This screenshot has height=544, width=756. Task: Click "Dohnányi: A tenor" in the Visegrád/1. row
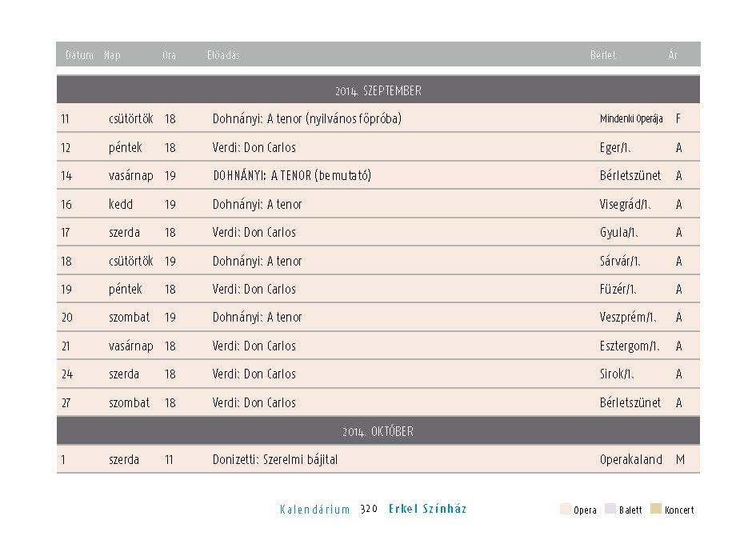click(257, 205)
